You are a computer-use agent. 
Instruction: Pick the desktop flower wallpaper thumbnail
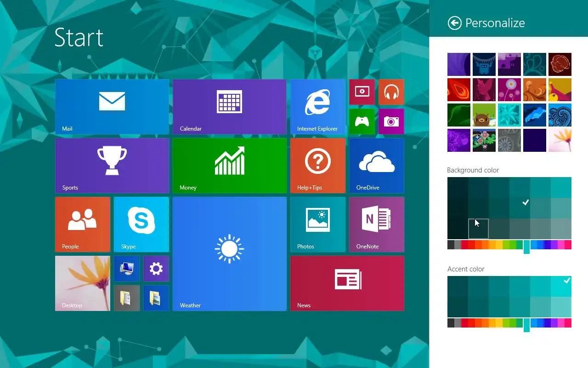click(560, 140)
